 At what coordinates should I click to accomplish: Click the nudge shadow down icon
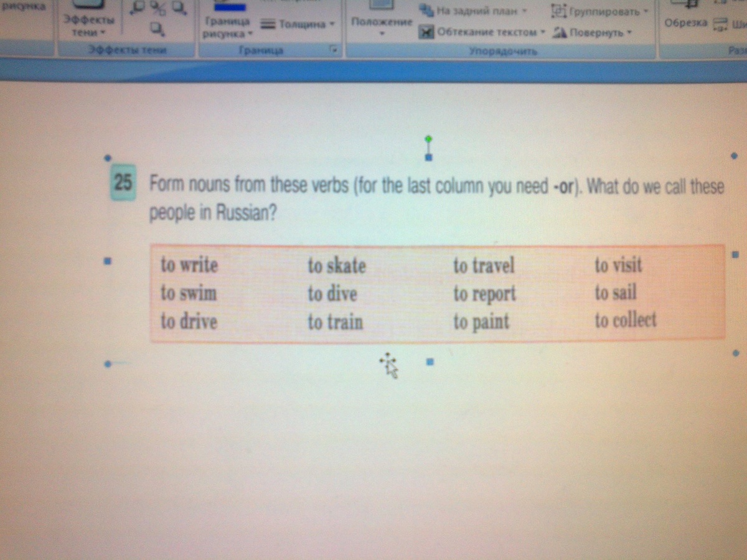pos(156,27)
